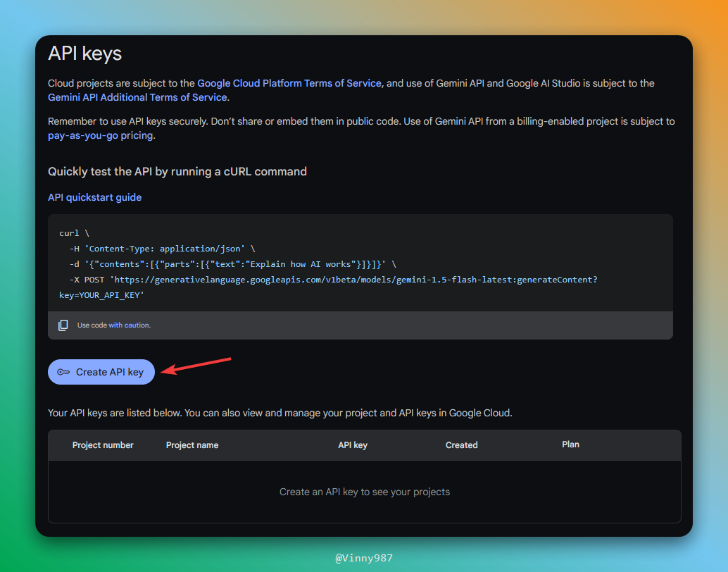Image resolution: width=728 pixels, height=572 pixels.
Task: Click the Project number column header
Action: tap(103, 445)
